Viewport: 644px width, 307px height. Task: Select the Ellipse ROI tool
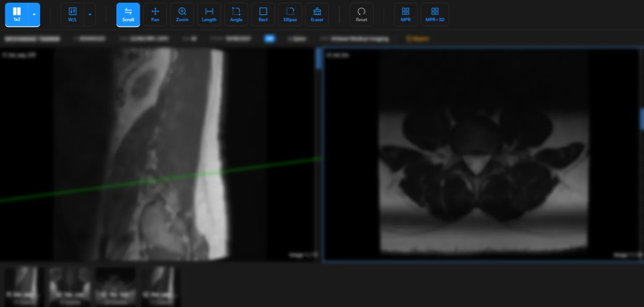(290, 15)
